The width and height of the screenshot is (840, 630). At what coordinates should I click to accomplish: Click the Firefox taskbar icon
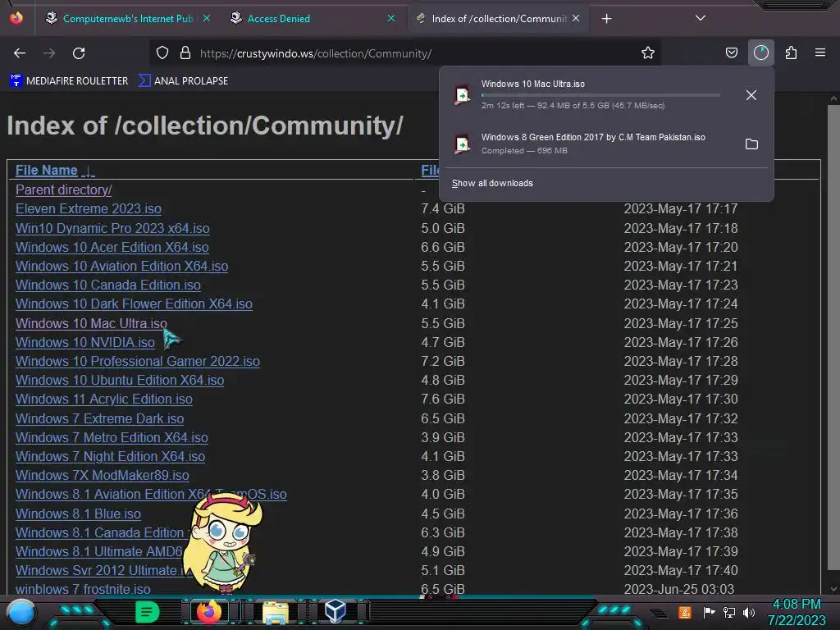point(209,612)
